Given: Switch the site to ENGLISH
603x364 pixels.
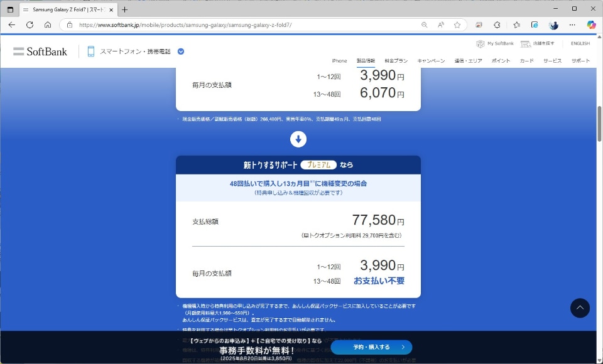Looking at the screenshot, I should click(x=580, y=43).
